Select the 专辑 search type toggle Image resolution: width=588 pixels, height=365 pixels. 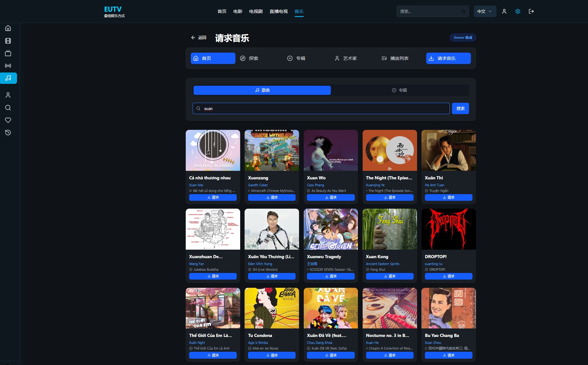pos(399,90)
